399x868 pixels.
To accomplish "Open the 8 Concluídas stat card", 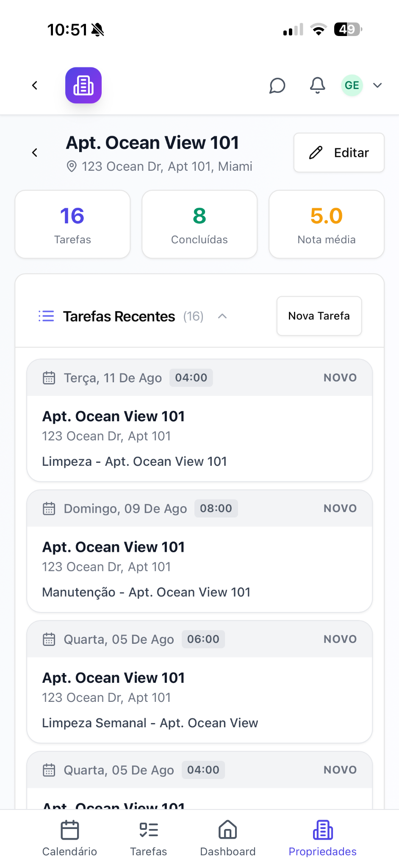I will tap(199, 224).
